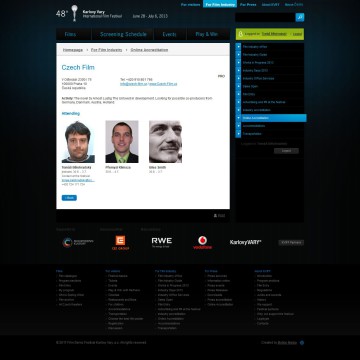Open the Events menu

[x=169, y=34]
